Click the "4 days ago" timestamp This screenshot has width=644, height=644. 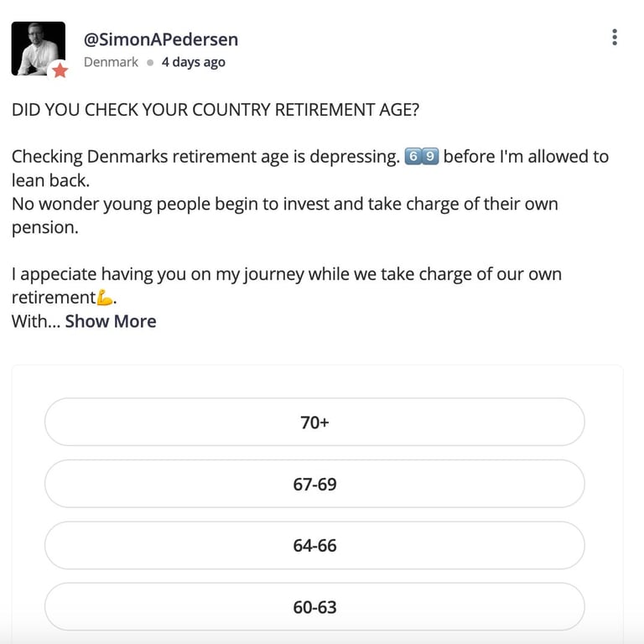point(193,62)
